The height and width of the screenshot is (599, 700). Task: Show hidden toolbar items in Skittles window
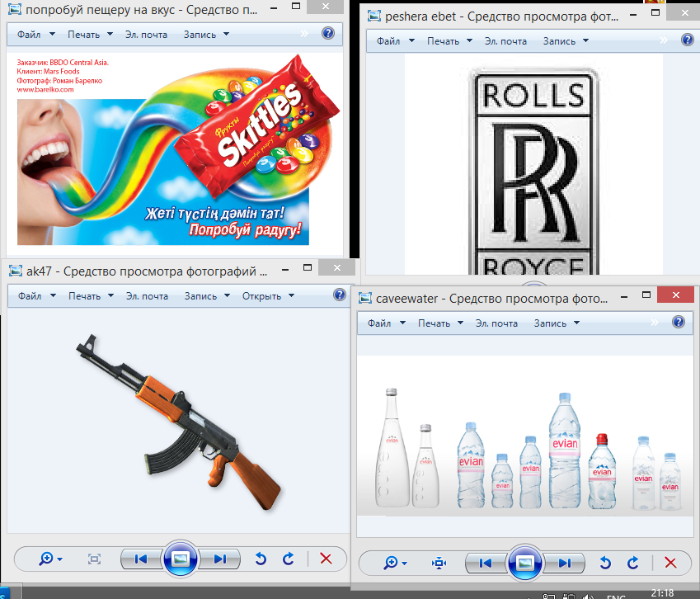(304, 34)
